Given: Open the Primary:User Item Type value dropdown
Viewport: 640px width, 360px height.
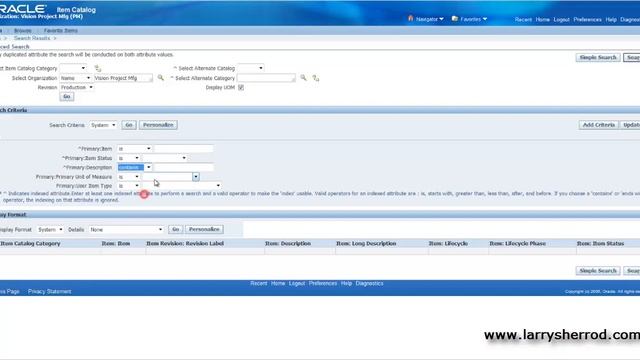Looking at the screenshot, I should click(x=182, y=186).
